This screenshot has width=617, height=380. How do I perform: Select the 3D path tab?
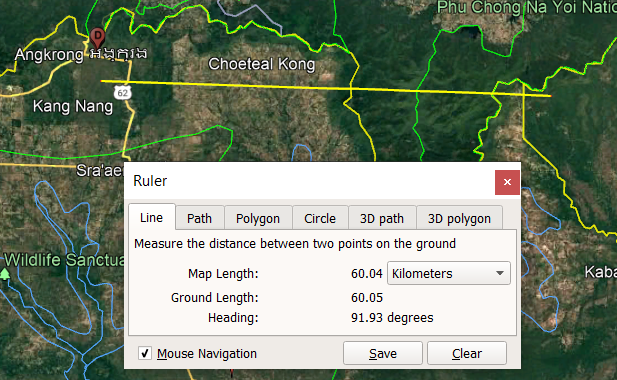coord(382,218)
